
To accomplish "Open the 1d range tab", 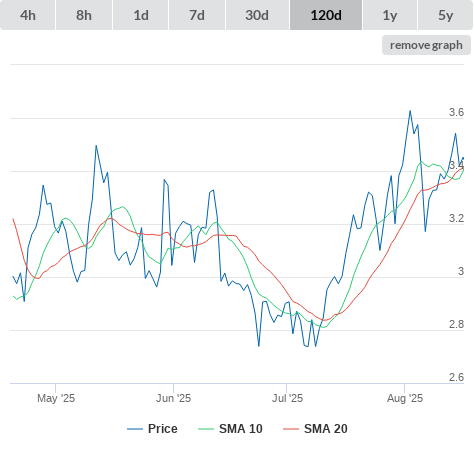I will click(x=141, y=15).
